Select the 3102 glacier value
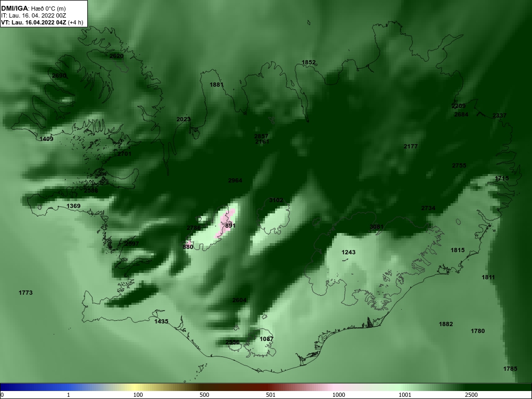The image size is (532, 399). 276,200
